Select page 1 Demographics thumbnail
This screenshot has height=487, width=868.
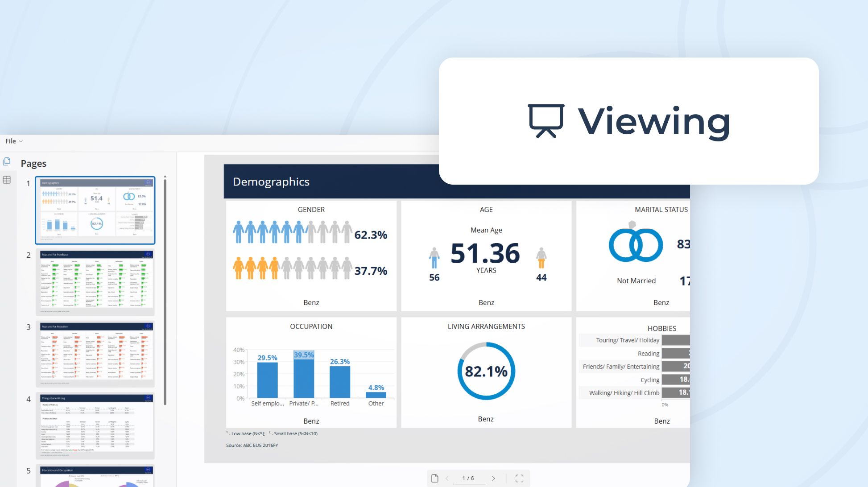95,210
